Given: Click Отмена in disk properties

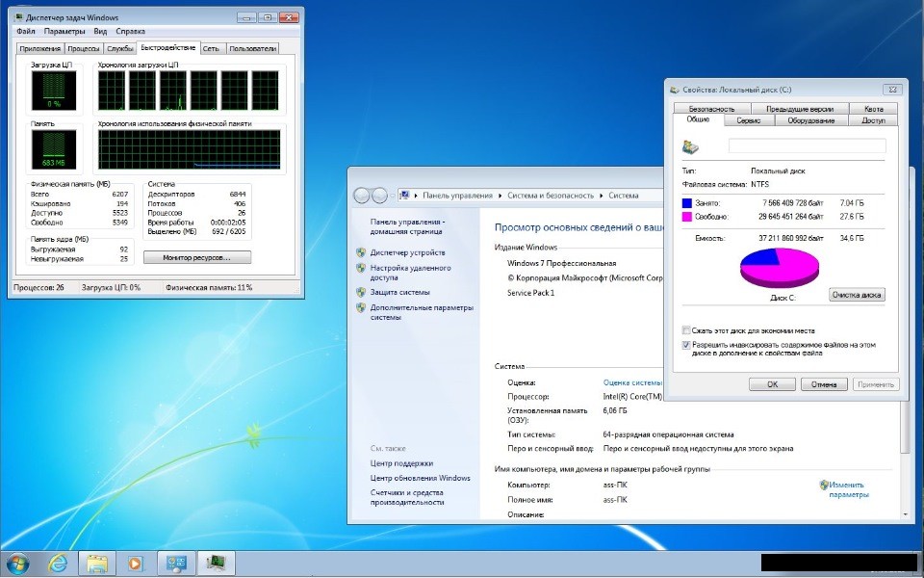Looking at the screenshot, I should tap(824, 384).
